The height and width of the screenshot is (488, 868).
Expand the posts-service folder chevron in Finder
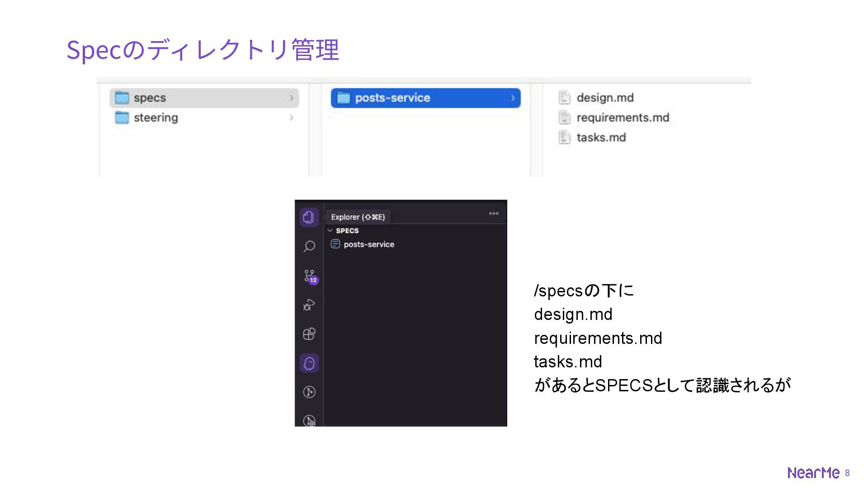point(513,98)
